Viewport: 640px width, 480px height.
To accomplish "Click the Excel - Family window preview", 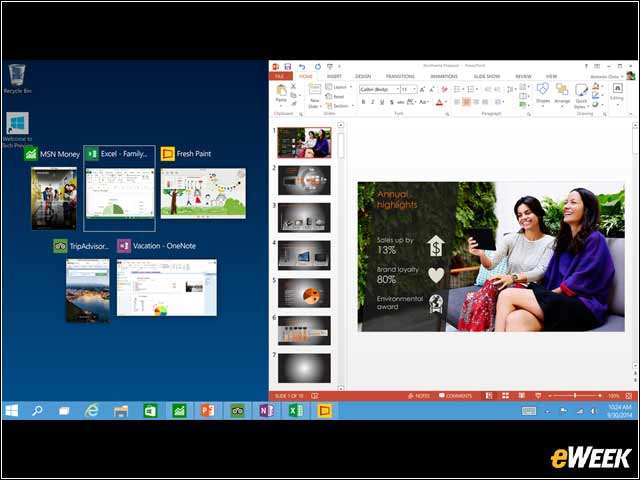I will (x=120, y=193).
